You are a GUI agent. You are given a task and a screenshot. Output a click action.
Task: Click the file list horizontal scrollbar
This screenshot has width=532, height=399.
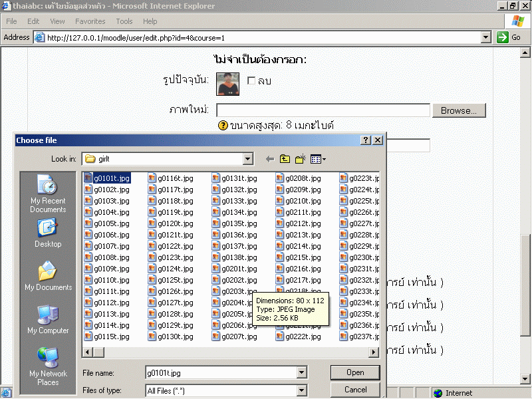233,352
